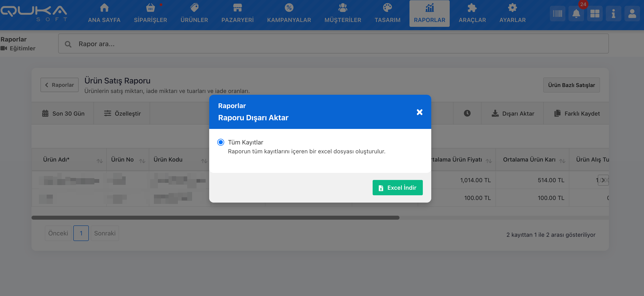Sort by Ürün Adı column arrows

[x=100, y=161]
